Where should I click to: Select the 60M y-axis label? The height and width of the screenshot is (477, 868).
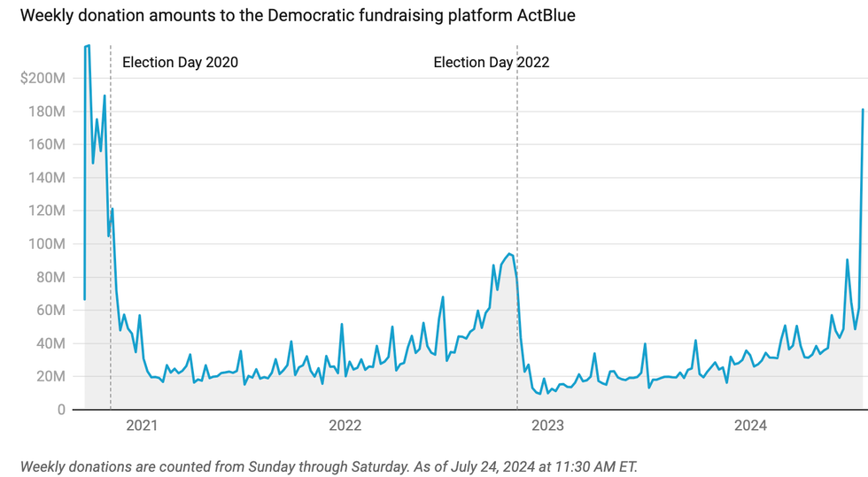[50, 311]
